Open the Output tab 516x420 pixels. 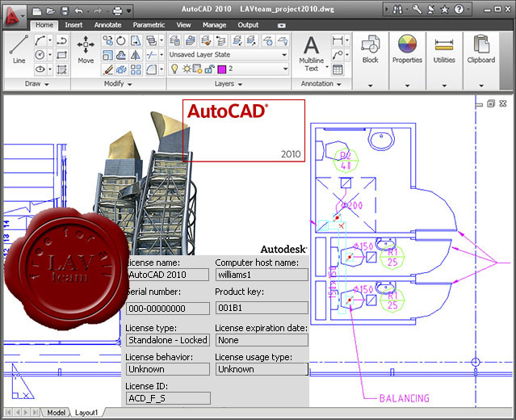[x=248, y=25]
